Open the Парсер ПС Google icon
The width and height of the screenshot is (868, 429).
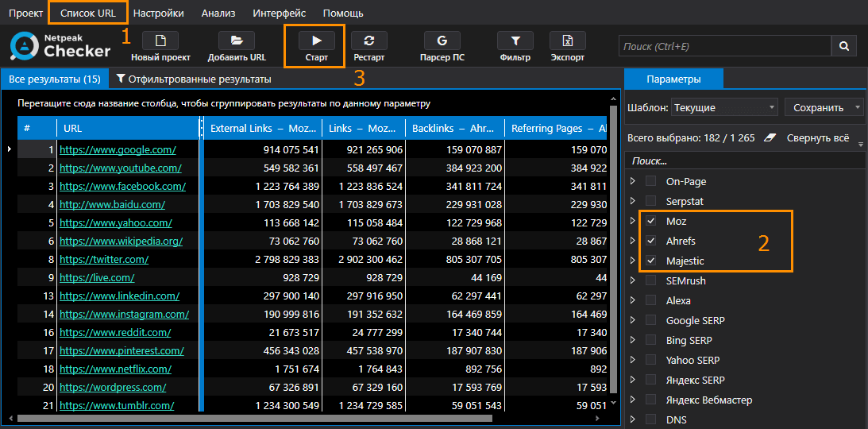pyautogui.click(x=442, y=41)
